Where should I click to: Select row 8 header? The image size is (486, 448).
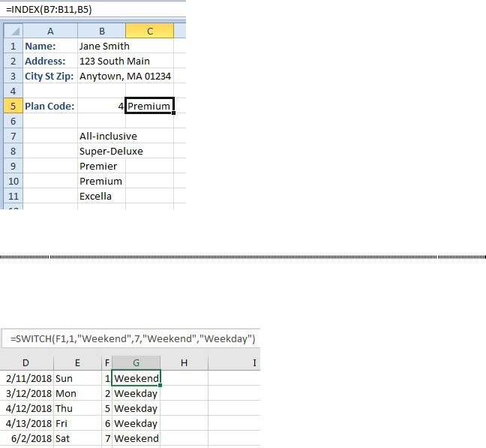[x=13, y=151]
